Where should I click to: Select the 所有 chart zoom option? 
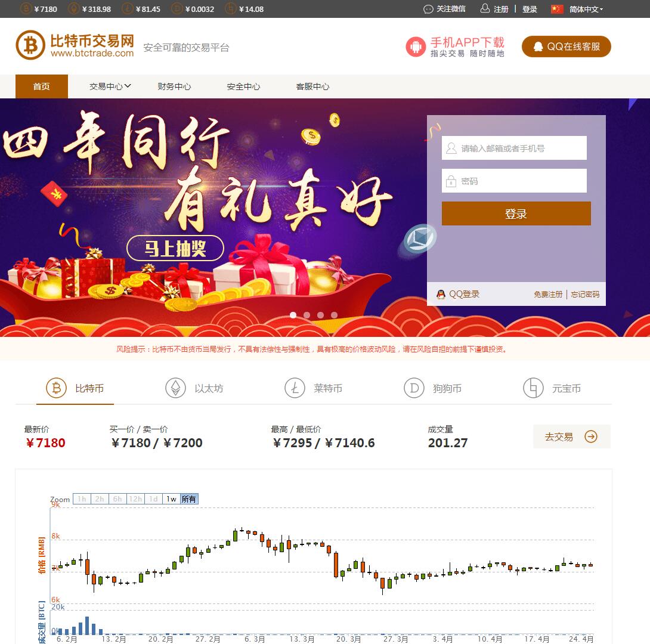[189, 499]
